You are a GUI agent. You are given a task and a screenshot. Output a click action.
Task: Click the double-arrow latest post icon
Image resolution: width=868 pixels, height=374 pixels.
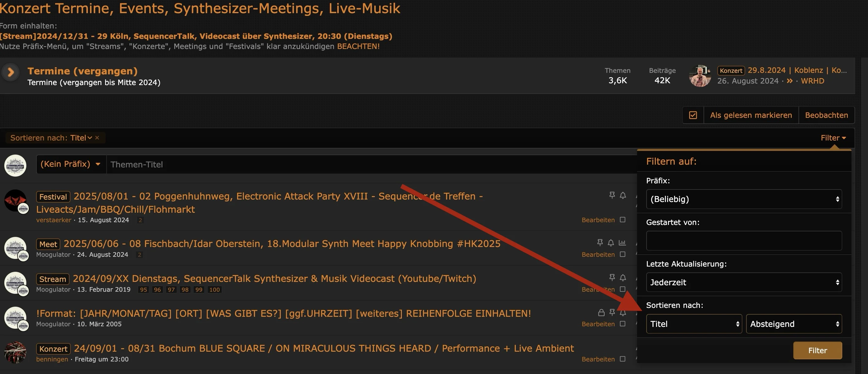[790, 81]
